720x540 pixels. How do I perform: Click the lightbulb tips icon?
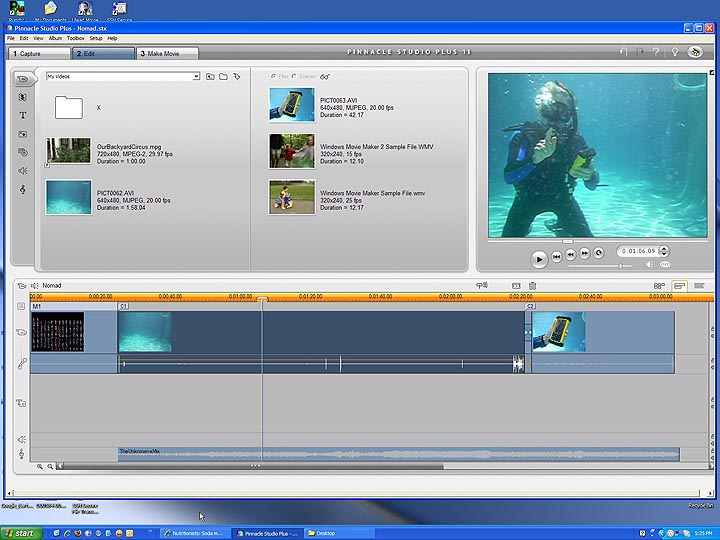675,52
